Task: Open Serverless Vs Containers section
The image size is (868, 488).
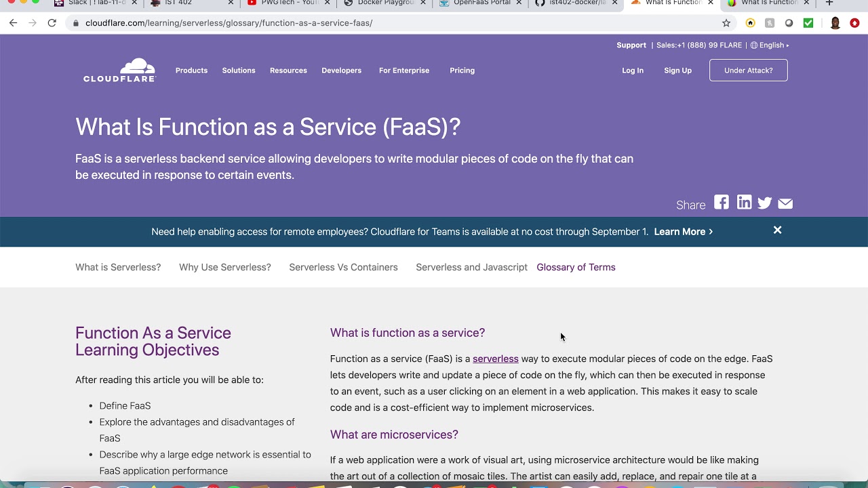Action: pyautogui.click(x=343, y=267)
